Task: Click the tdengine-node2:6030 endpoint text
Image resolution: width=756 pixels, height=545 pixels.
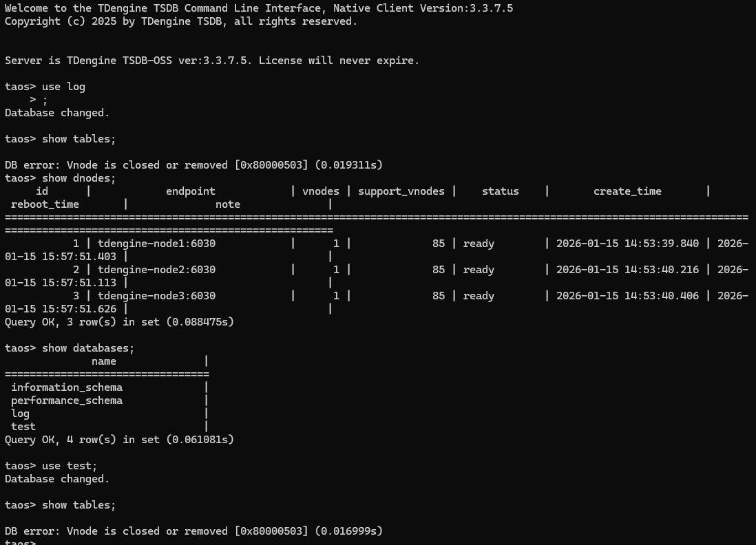Action: pyautogui.click(x=156, y=270)
